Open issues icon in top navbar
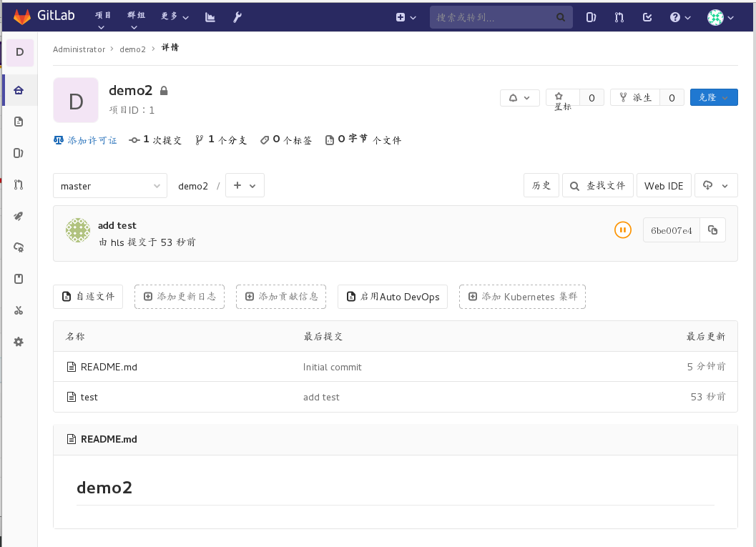 [591, 17]
